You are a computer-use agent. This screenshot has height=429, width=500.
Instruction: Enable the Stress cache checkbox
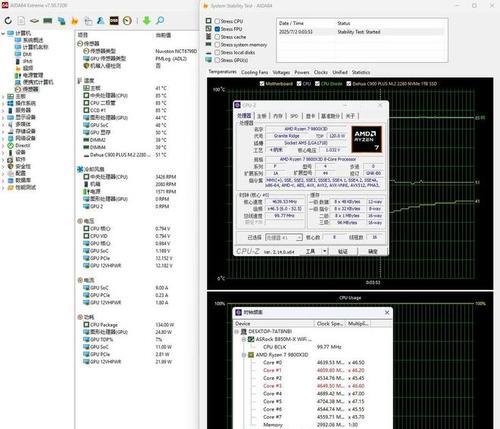(217, 37)
